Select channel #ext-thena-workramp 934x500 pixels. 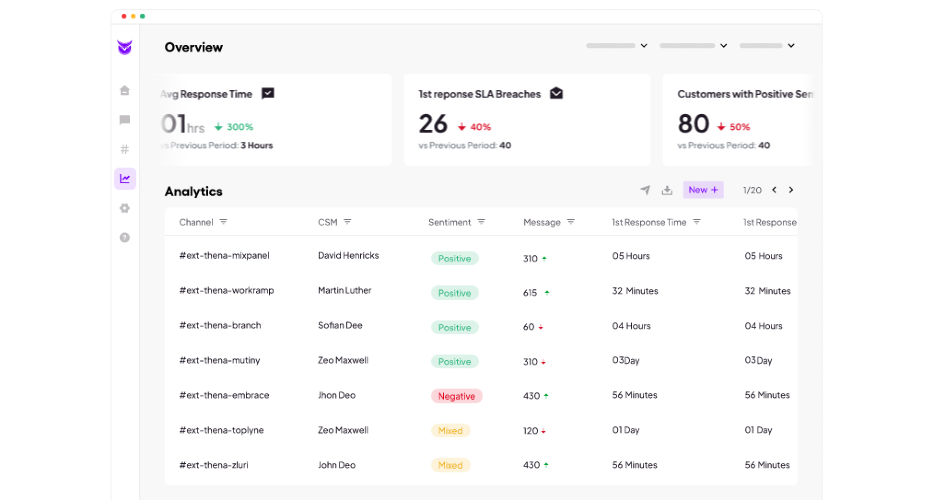[x=227, y=291]
